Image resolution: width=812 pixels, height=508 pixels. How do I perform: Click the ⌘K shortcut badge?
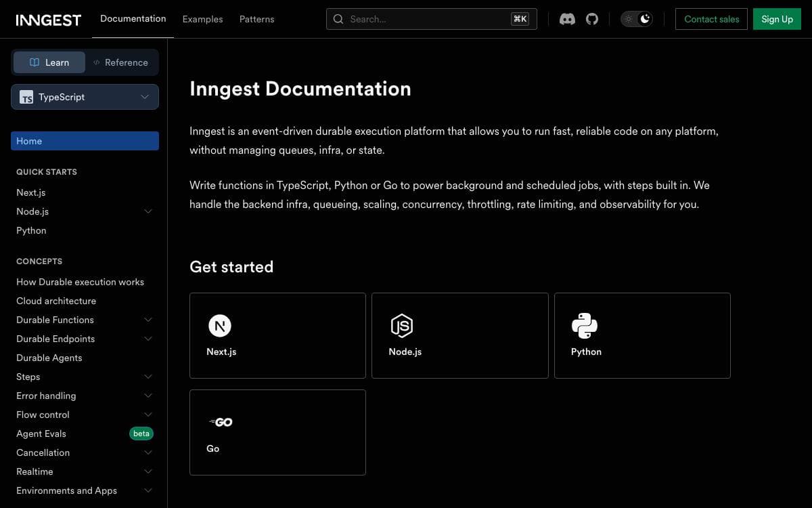coord(520,19)
